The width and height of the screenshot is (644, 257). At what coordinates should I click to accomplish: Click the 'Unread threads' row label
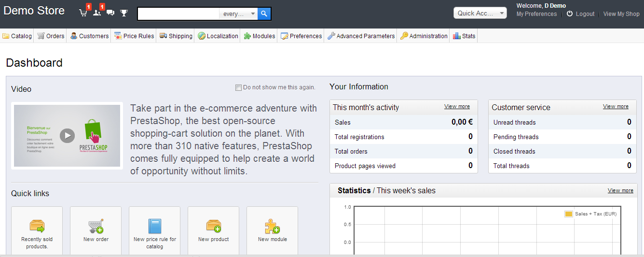tap(514, 122)
